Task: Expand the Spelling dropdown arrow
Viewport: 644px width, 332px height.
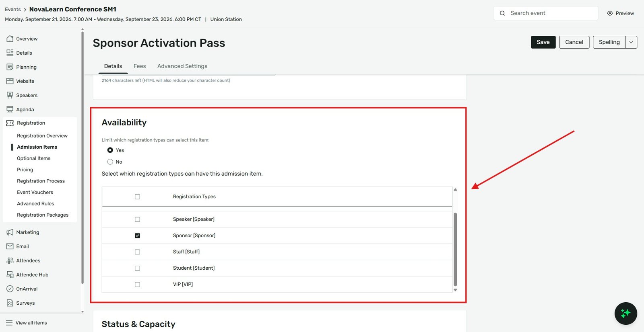Action: [x=631, y=42]
